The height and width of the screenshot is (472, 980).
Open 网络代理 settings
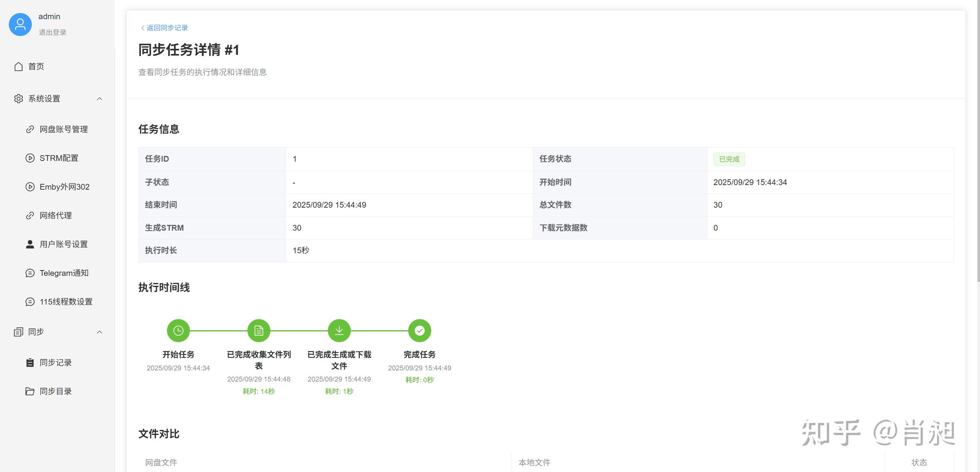tap(57, 216)
